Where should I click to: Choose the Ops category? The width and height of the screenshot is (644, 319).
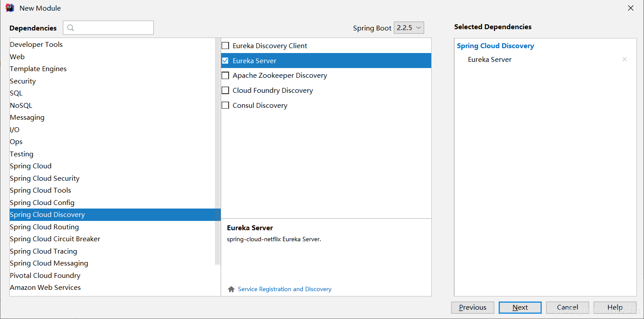coord(112,142)
